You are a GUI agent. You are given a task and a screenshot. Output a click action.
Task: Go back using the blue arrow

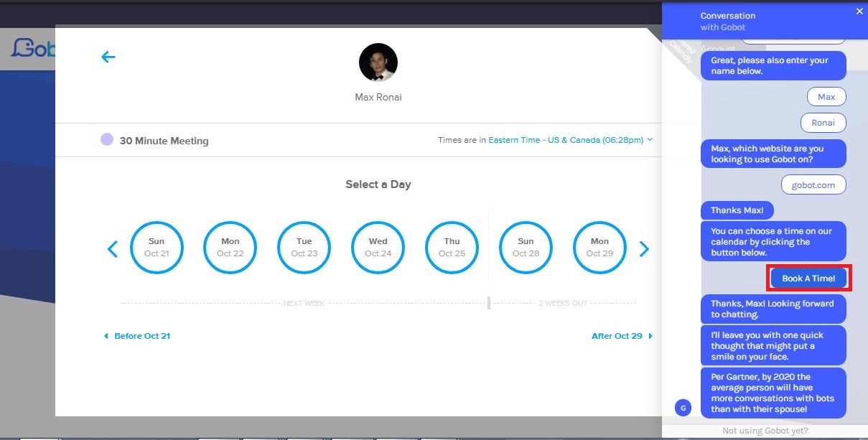[x=108, y=57]
